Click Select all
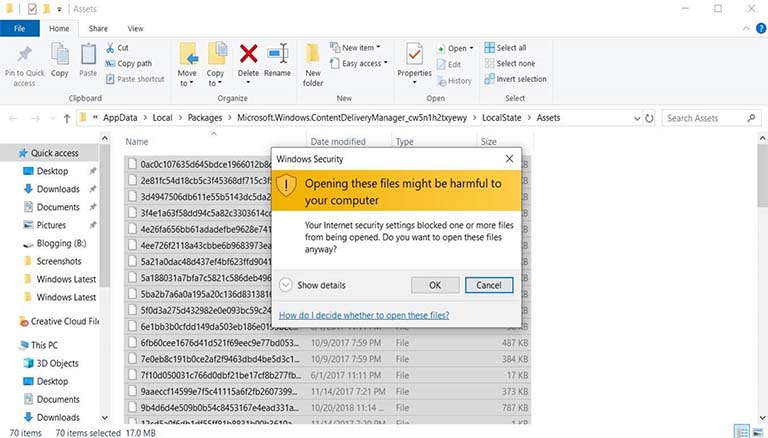Screen dimensions: 768x438 click(x=505, y=48)
